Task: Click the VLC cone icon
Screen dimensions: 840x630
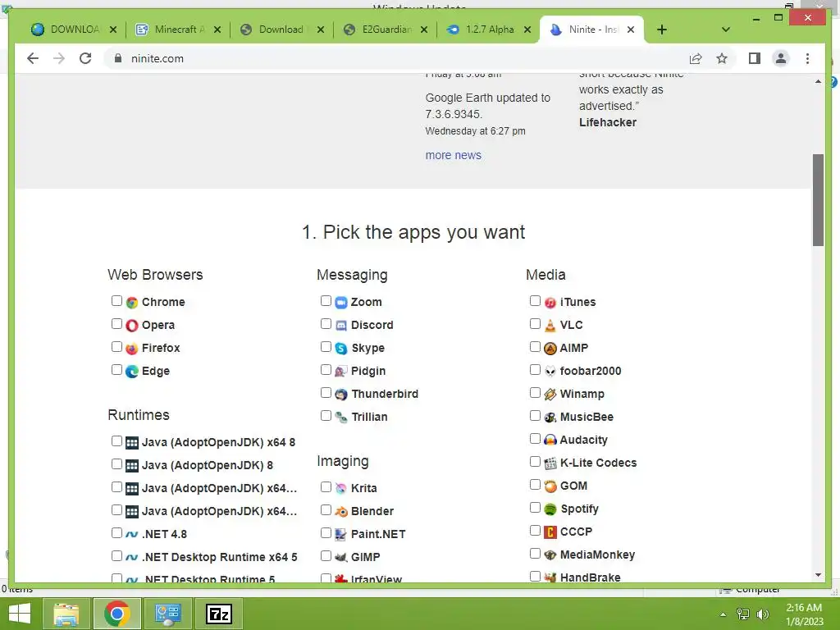Action: [x=550, y=326]
